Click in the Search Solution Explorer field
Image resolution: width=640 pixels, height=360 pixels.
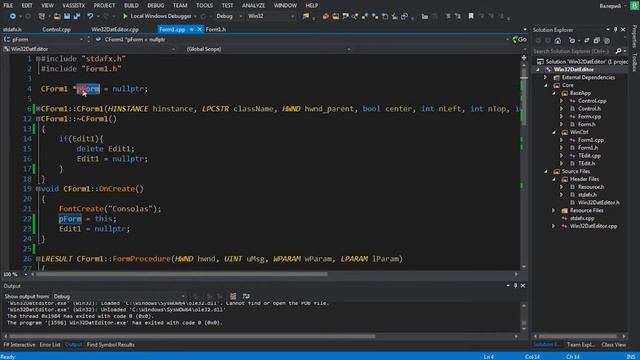point(573,51)
